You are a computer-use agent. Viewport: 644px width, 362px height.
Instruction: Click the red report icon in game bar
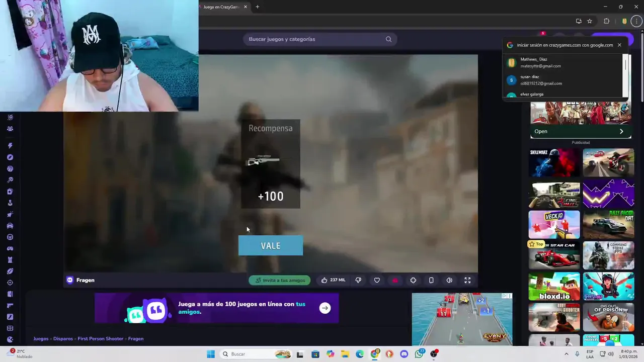(x=395, y=280)
